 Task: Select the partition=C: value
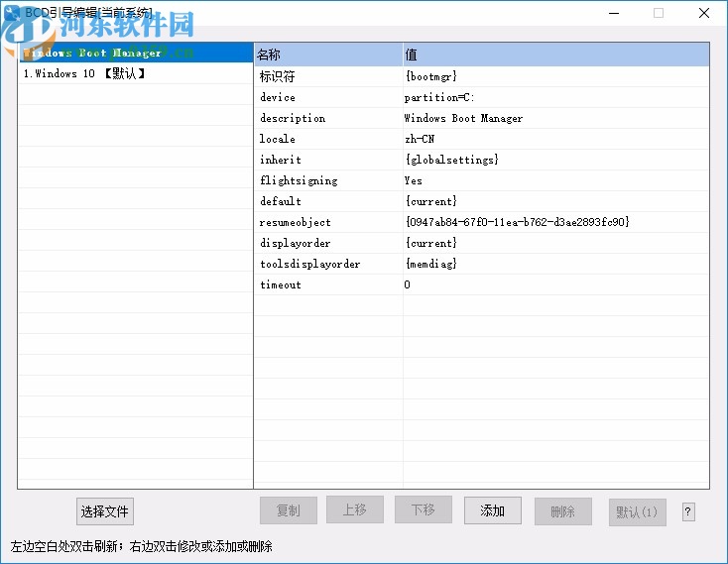pos(439,97)
